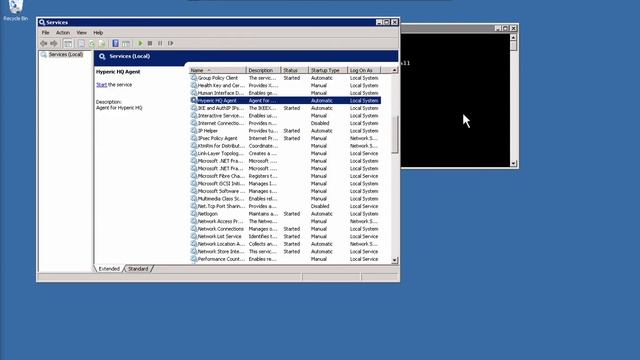Click the gear icon beside Netlogon

[x=194, y=213]
